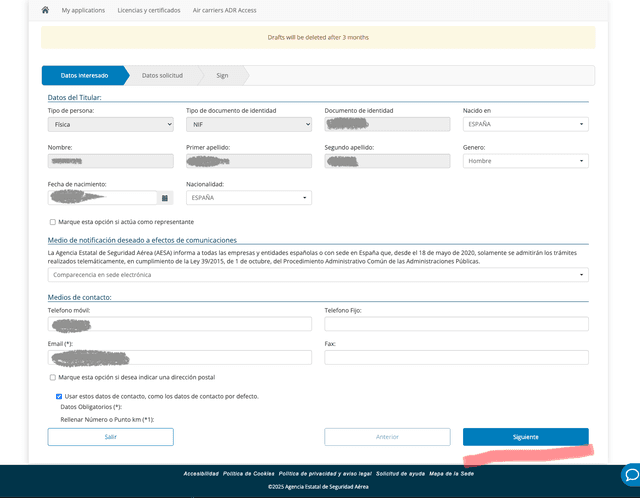
Task: Go to 'Licencias y certificados' menu
Action: (x=149, y=10)
